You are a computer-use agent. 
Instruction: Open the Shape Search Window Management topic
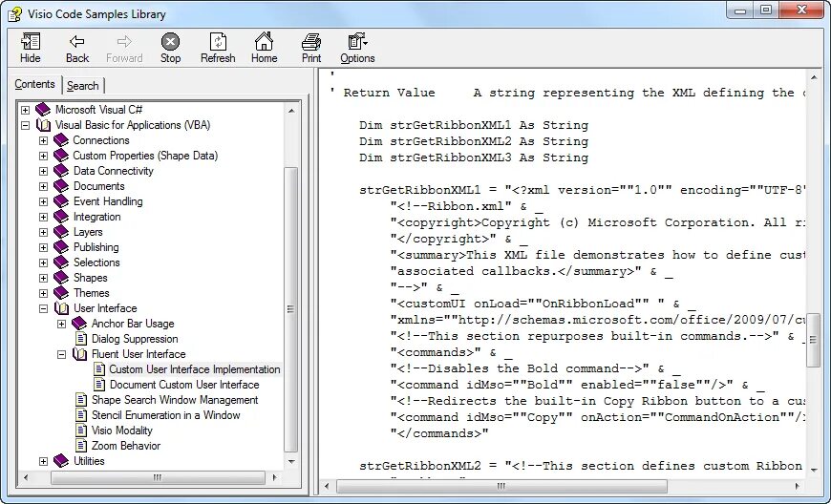(x=175, y=400)
